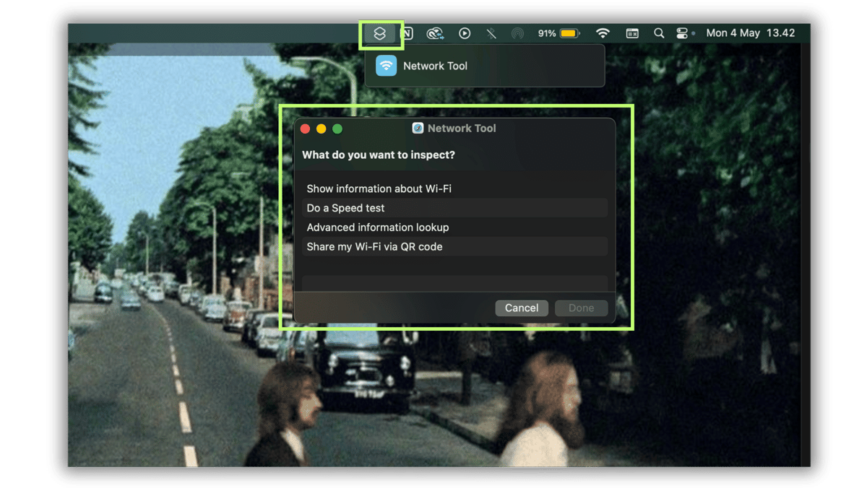The image size is (867, 504).
Task: Open Control Center icon
Action: 682,33
